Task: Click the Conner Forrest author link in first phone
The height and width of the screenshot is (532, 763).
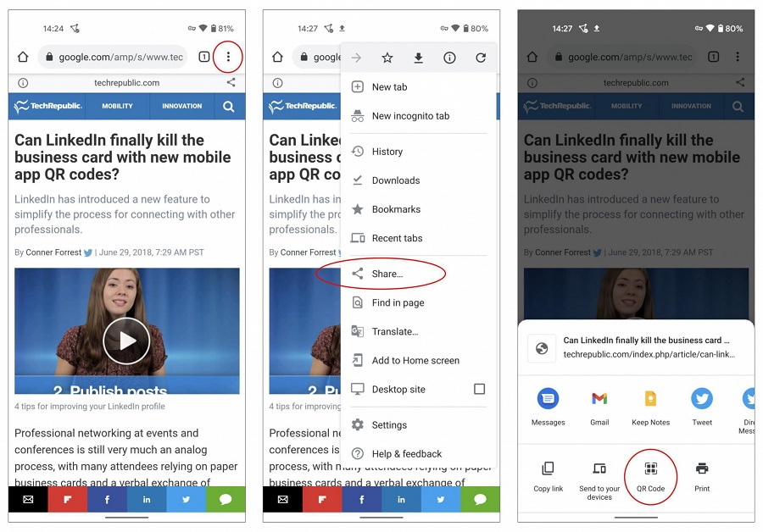Action: pyautogui.click(x=53, y=252)
